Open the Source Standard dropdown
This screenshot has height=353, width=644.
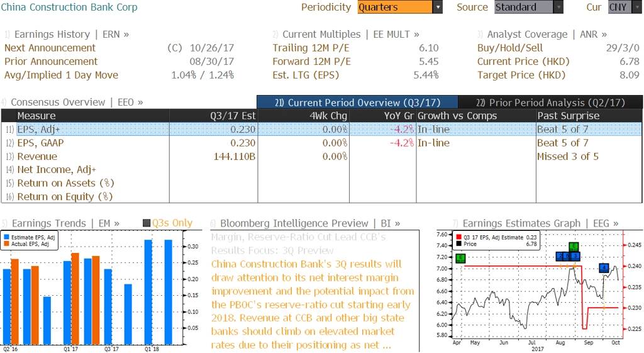[x=528, y=7]
